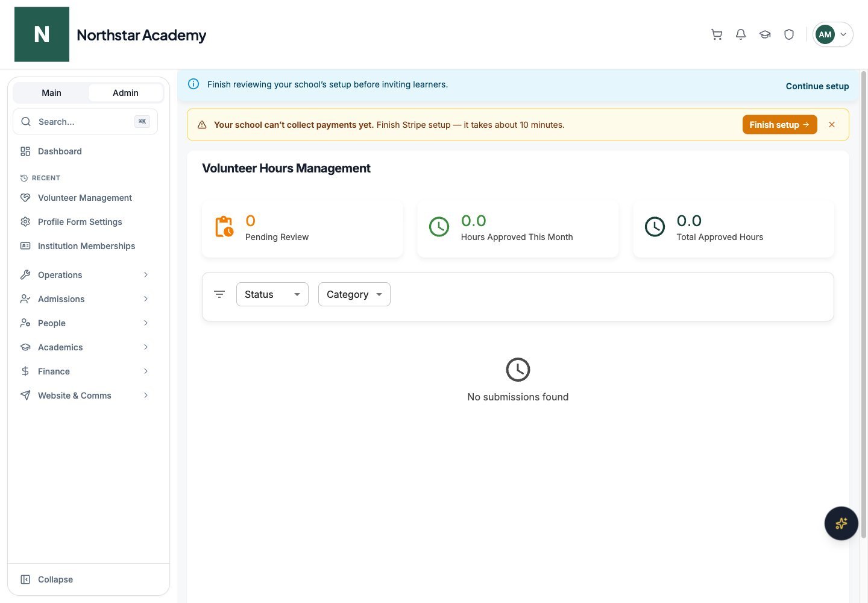Focus the sidebar Search field
Viewport: 868px width, 603px height.
pos(85,122)
